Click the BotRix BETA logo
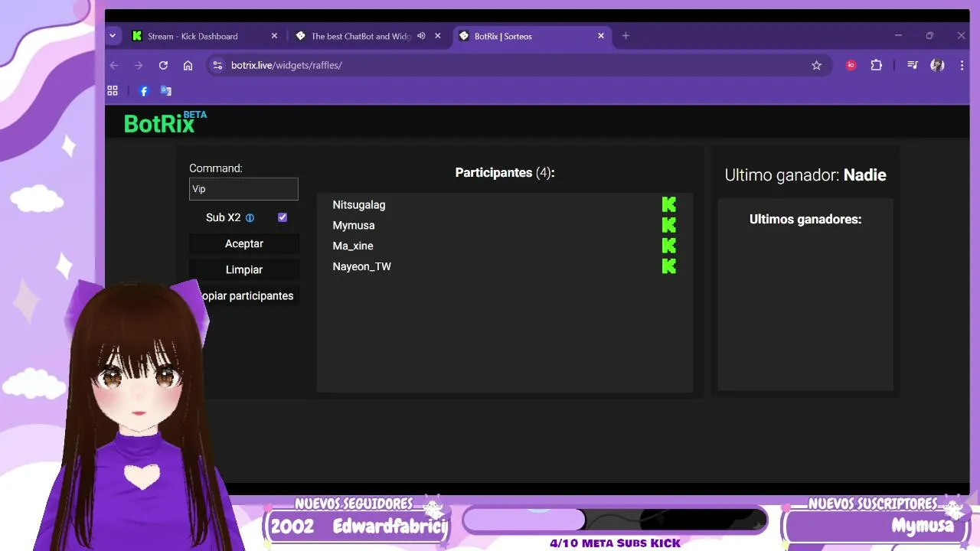 tap(165, 122)
